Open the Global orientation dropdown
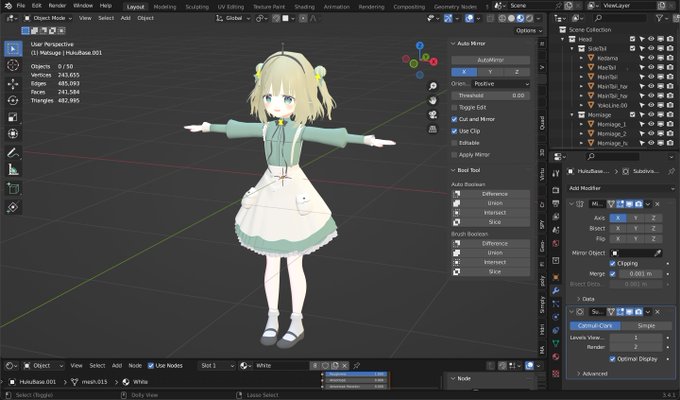This screenshot has width=680, height=400. [233, 18]
